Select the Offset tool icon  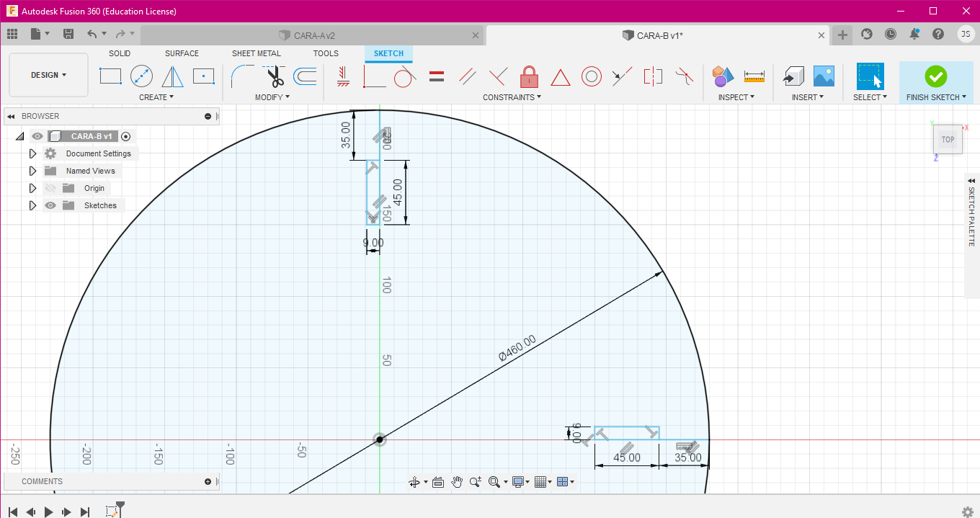[305, 76]
